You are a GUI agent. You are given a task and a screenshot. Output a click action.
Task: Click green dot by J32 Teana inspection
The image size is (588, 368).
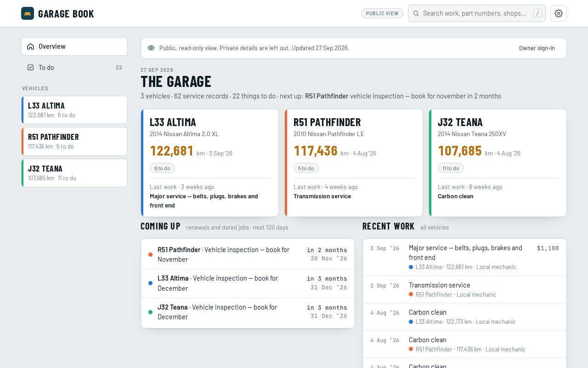[x=150, y=312]
